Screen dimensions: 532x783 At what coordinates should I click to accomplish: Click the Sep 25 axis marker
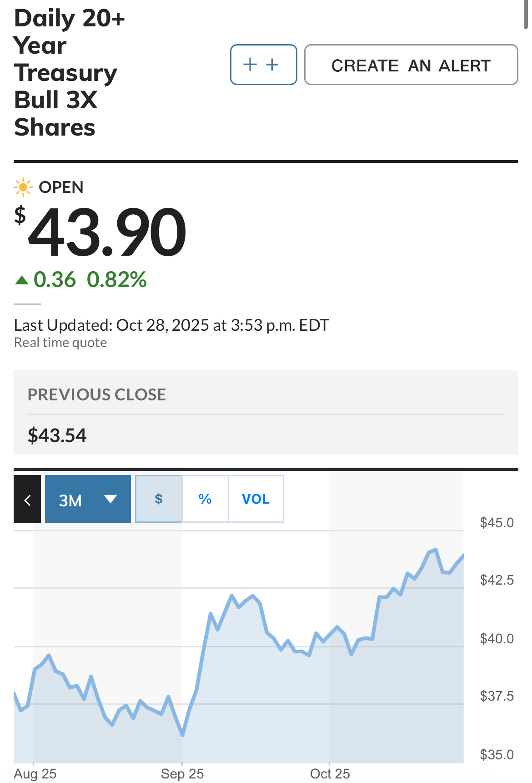click(x=182, y=773)
